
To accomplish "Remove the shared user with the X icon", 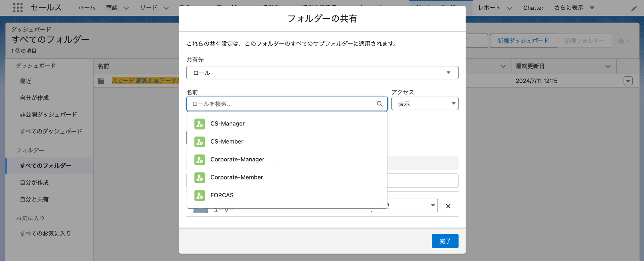I will [x=448, y=206].
